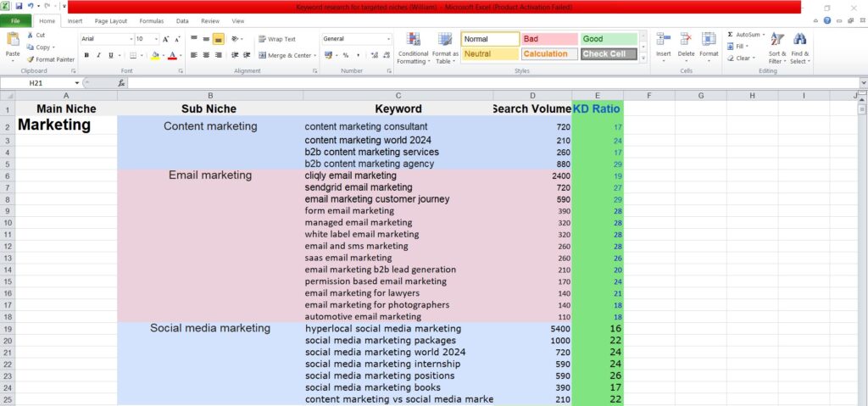This screenshot has height=406, width=868.
Task: Click the Cut scissors icon
Action: point(31,35)
